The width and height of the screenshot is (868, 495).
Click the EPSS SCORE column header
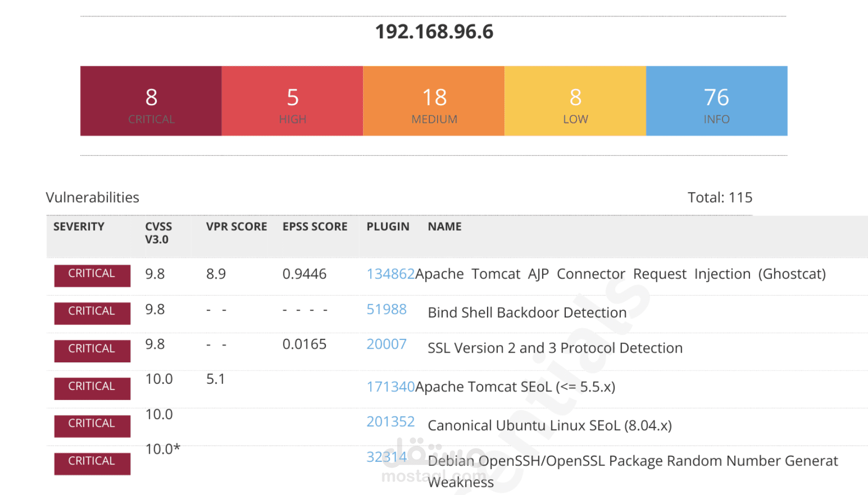point(315,227)
